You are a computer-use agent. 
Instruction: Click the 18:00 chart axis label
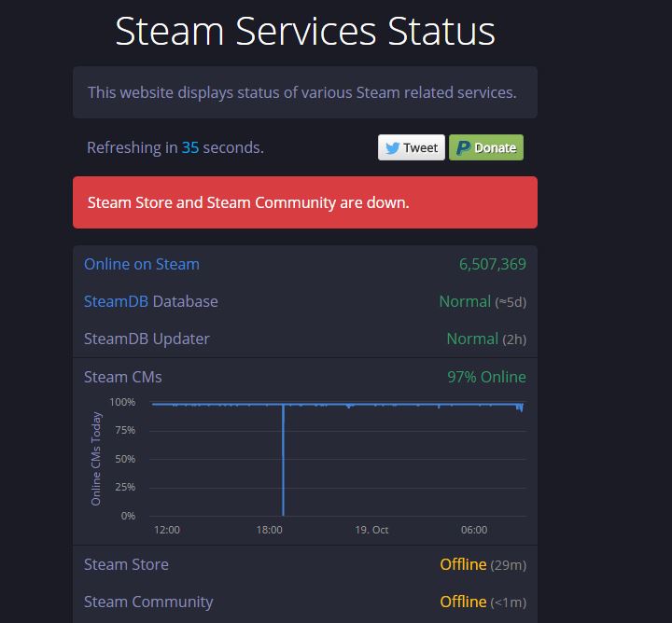269,530
